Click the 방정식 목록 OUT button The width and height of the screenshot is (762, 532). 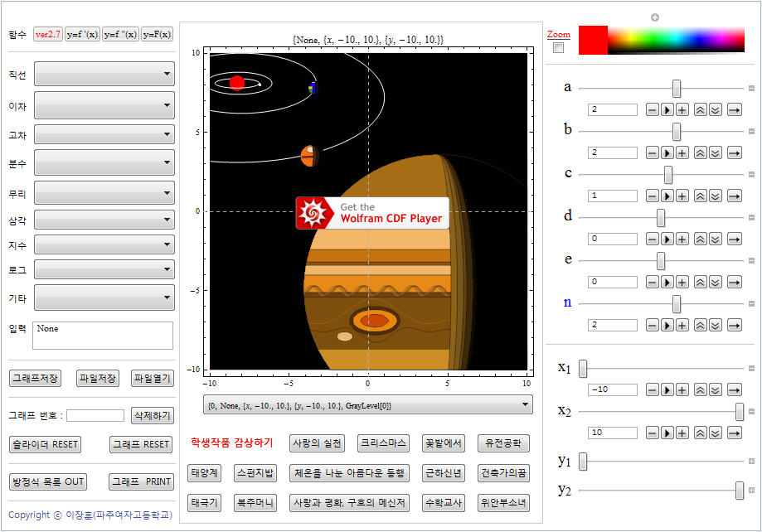48,481
